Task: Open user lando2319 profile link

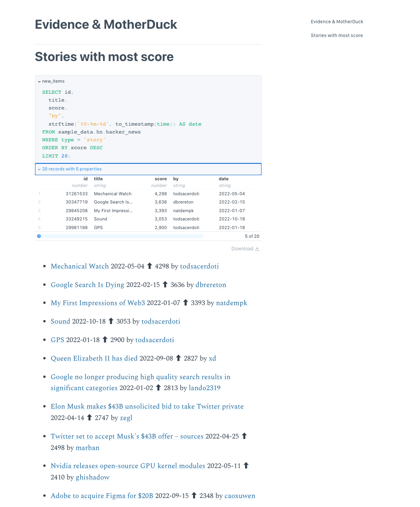Action: (x=204, y=388)
